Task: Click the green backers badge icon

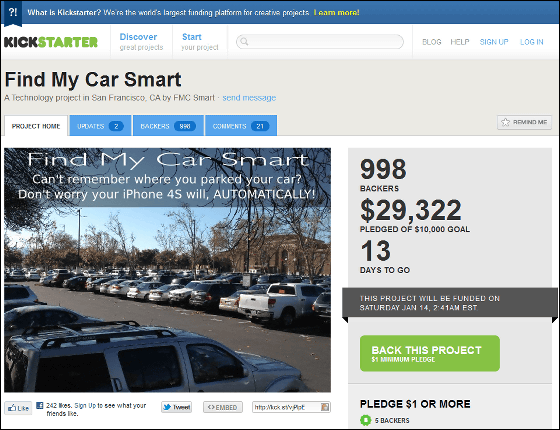Action: click(x=365, y=420)
